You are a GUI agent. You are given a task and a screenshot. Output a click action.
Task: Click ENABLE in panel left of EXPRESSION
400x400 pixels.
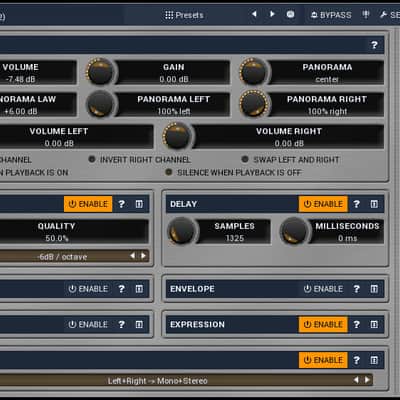point(88,324)
